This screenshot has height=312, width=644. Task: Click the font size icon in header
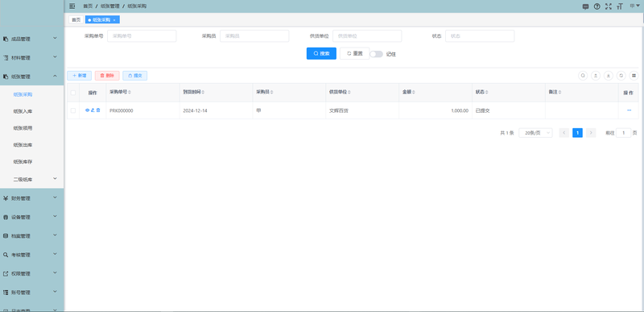pos(620,6)
